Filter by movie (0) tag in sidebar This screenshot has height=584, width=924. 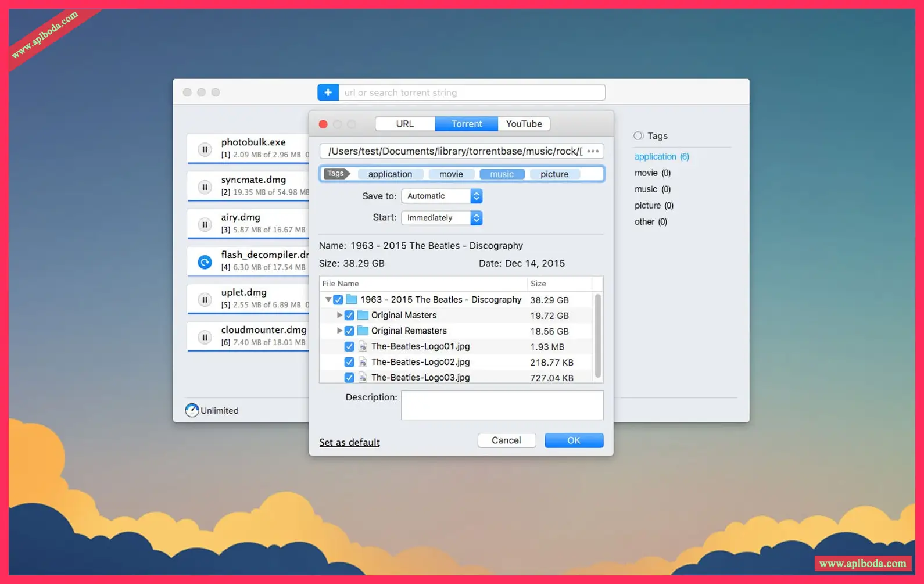(652, 173)
